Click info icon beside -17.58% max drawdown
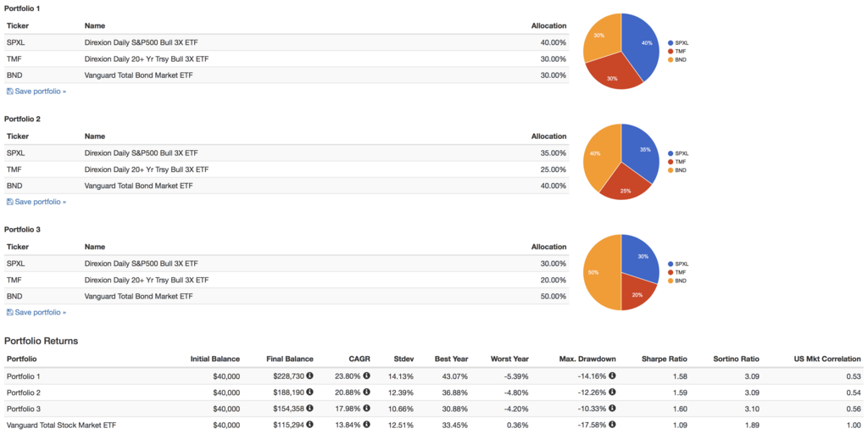Screen dimensions: 868x434 coord(612,425)
